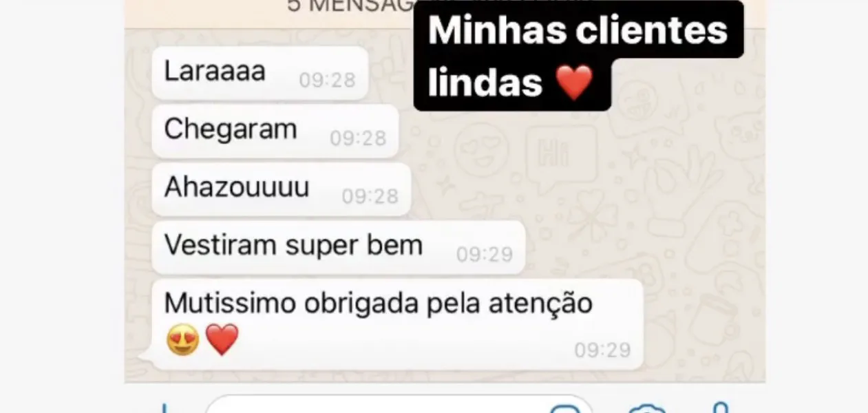The image size is (868, 413).
Task: Tap the plus attachment icon
Action: click(x=164, y=408)
